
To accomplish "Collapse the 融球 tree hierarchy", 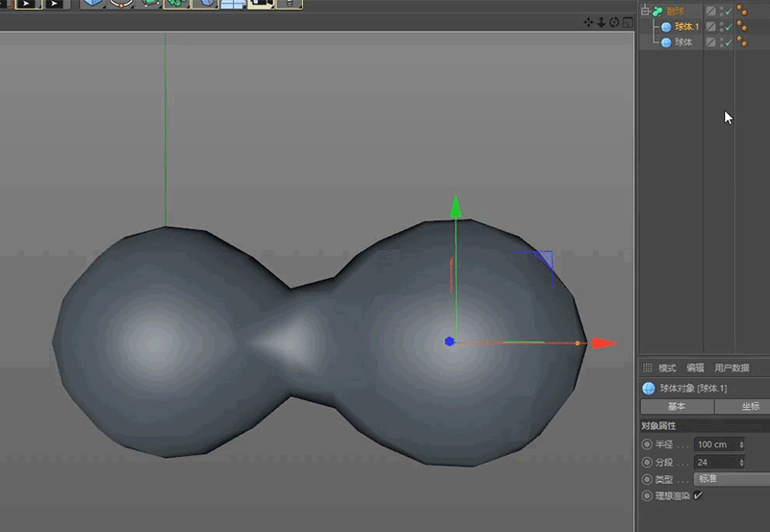I will (x=645, y=12).
